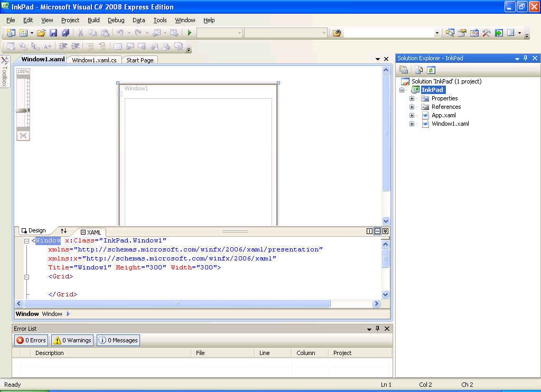Click the Copy icon in toolbar
Screen dimensions: 541x392
point(92,33)
